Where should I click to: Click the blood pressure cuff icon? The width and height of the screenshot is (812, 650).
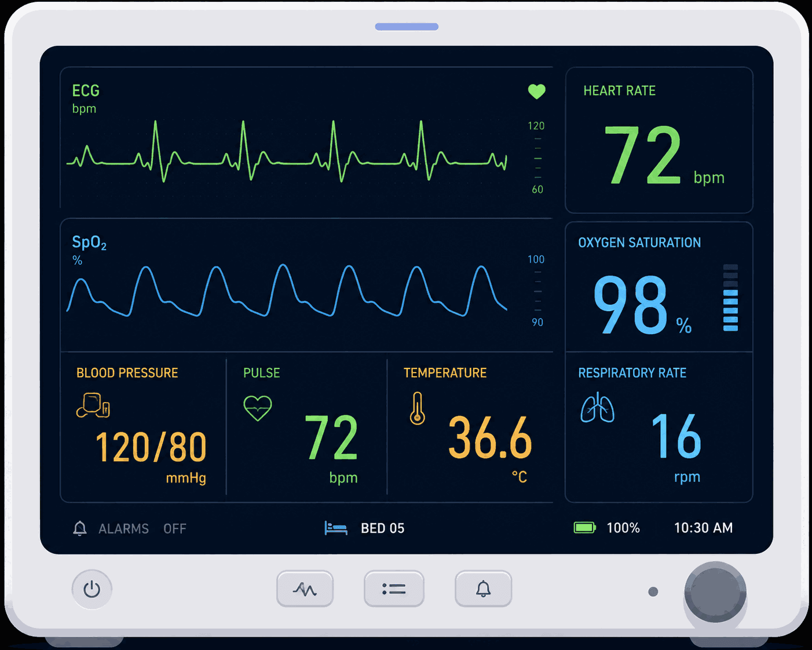[x=93, y=405]
